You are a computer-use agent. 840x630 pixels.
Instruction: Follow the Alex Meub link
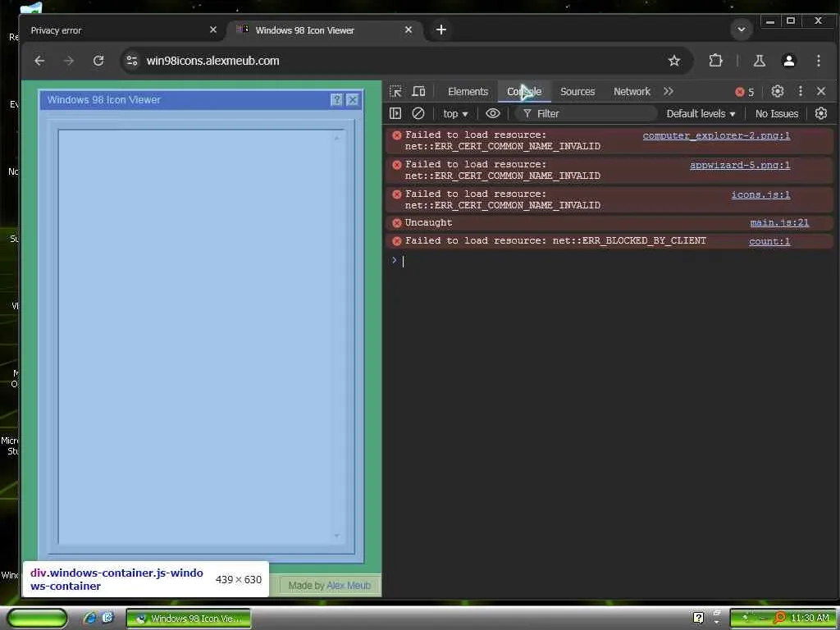coord(348,586)
